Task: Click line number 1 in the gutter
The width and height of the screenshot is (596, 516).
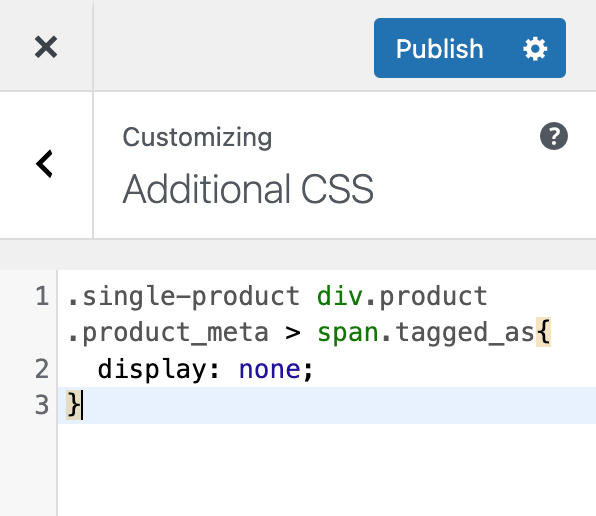Action: (42, 296)
